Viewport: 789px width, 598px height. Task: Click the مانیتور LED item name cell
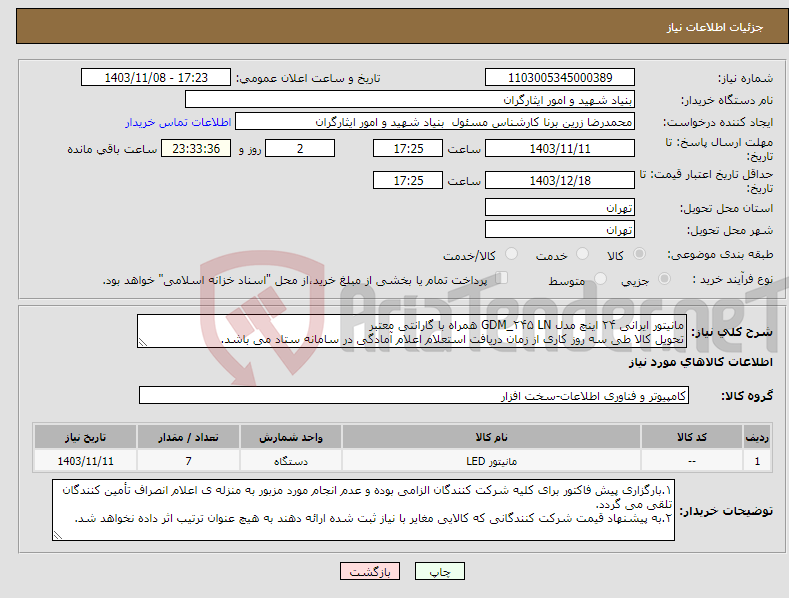491,461
